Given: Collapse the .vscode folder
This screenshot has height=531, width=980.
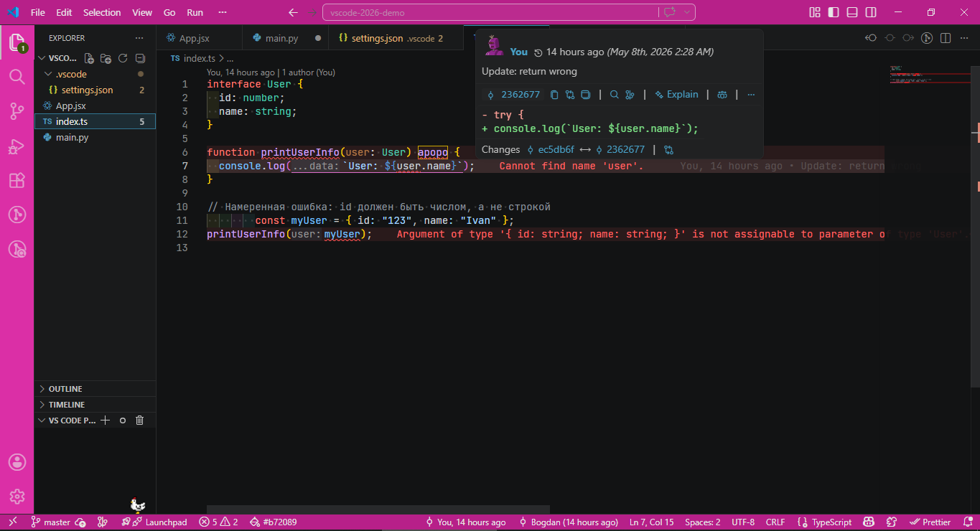Looking at the screenshot, I should tap(95, 74).
